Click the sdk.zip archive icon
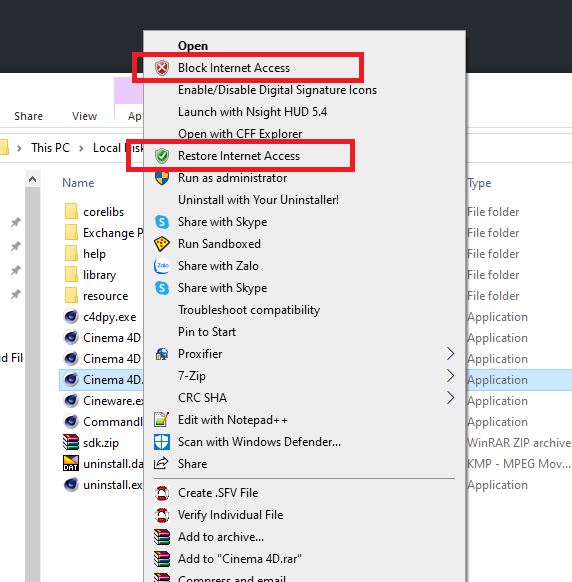Image resolution: width=572 pixels, height=582 pixels. (x=71, y=442)
